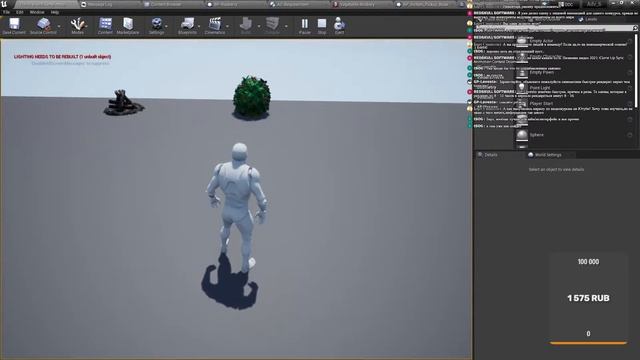Click the info icon beside Point Light
The height and width of the screenshot is (360, 640).
point(630,88)
